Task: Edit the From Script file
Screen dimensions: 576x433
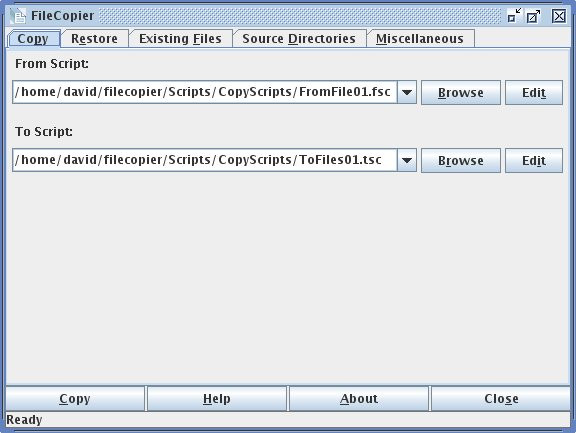Action: 534,93
